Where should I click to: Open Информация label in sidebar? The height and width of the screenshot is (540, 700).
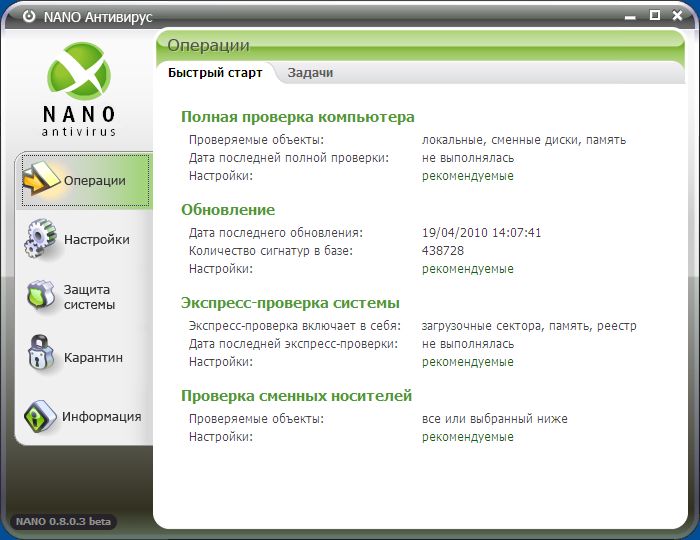tap(102, 416)
